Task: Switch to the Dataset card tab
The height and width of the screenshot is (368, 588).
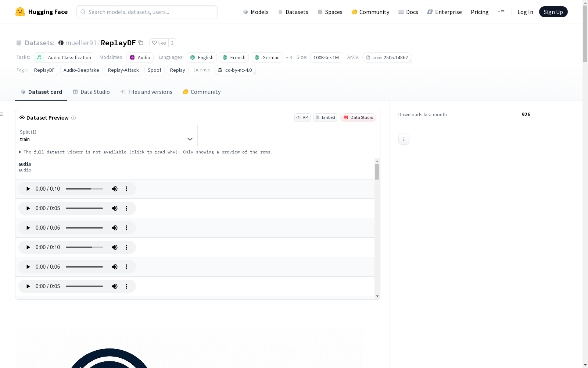Action: pyautogui.click(x=41, y=92)
